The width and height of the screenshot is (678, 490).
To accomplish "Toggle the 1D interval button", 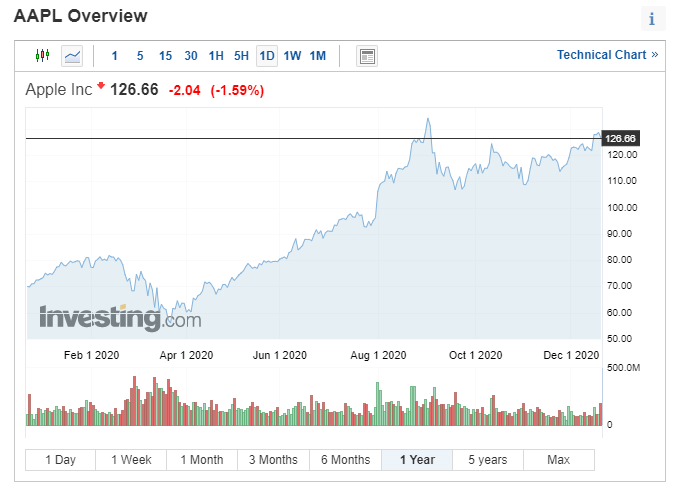I will pyautogui.click(x=267, y=55).
